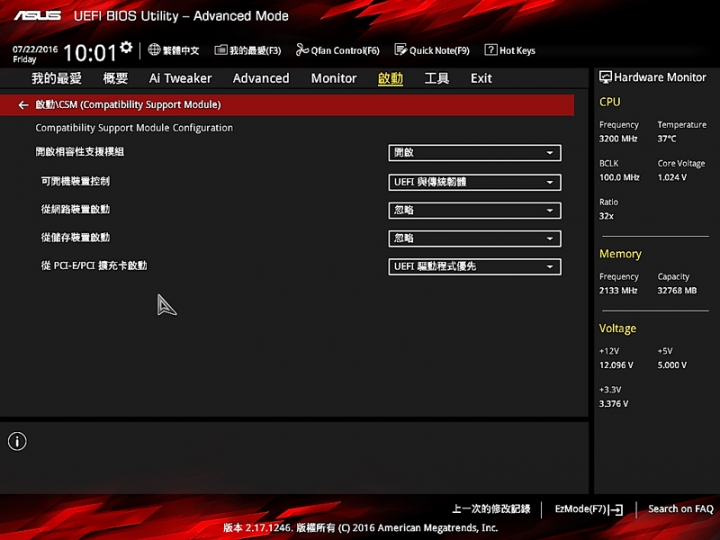The image size is (720, 540).
Task: Open Qfan Control(F6)
Action: pyautogui.click(x=338, y=50)
